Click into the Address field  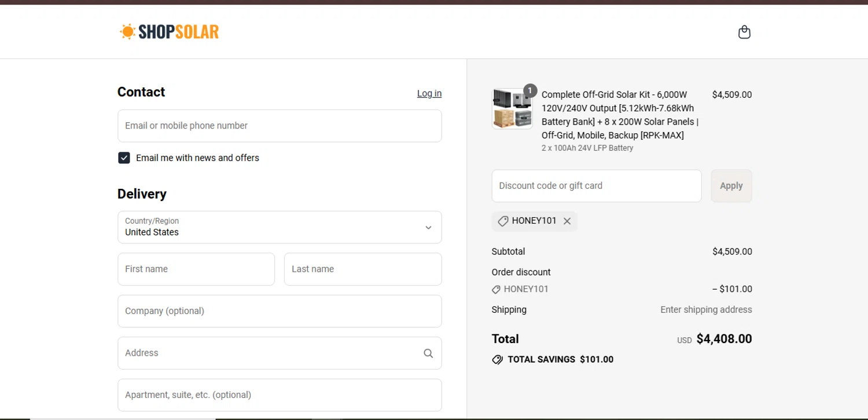coord(279,353)
